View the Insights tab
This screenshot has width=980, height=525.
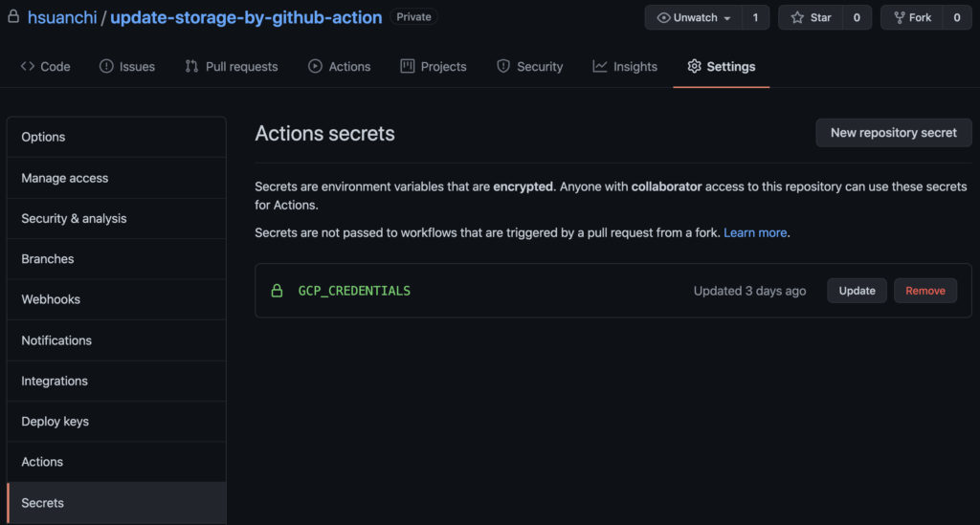(x=625, y=66)
